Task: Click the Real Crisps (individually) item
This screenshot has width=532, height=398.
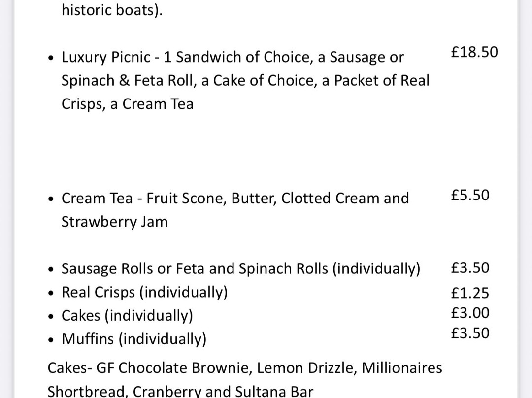Action: point(144,292)
